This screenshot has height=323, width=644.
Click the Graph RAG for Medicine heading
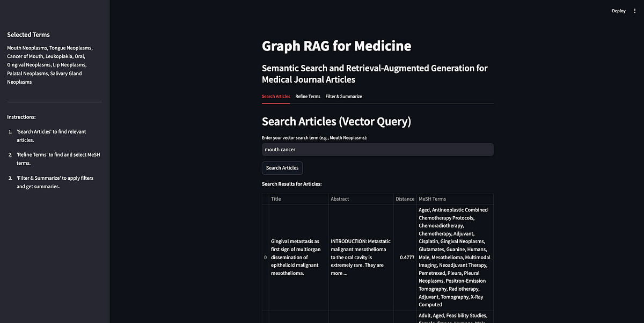click(336, 46)
